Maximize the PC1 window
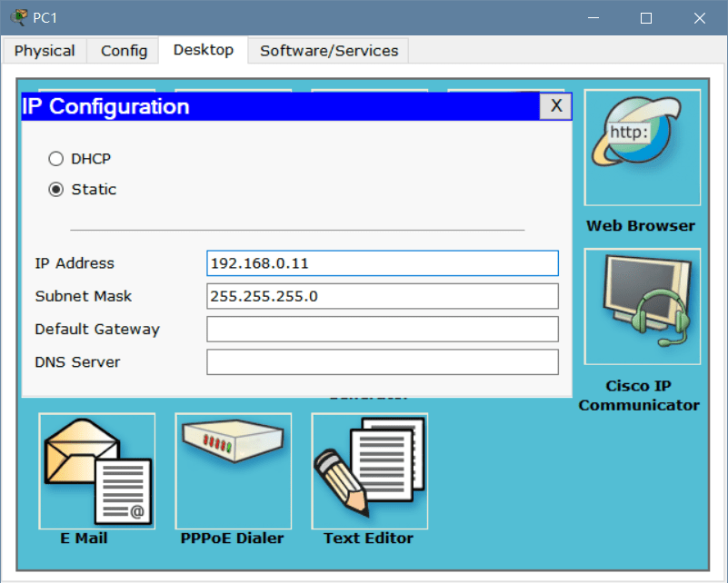The width and height of the screenshot is (728, 583). pos(646,18)
